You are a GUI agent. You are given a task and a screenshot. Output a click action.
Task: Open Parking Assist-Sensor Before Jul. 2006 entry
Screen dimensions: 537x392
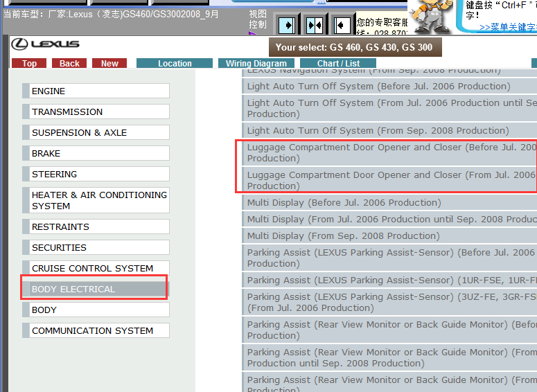coord(389,258)
